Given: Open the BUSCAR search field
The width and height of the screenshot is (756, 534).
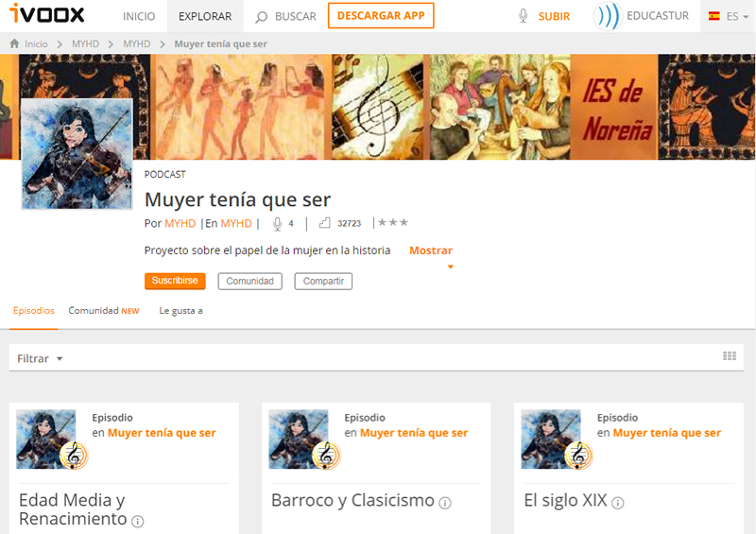Looking at the screenshot, I should pos(295,16).
